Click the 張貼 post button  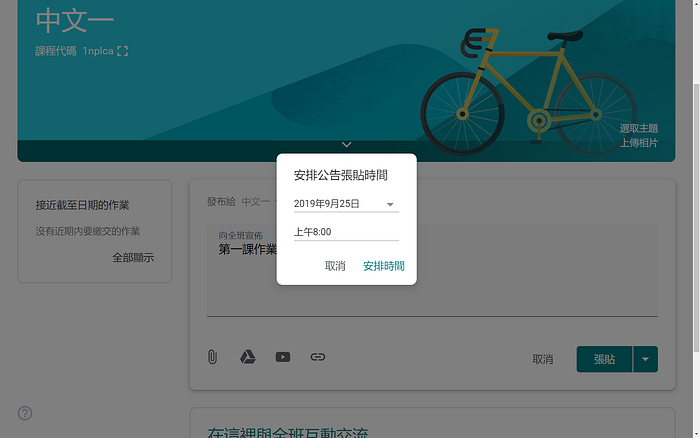coord(604,359)
